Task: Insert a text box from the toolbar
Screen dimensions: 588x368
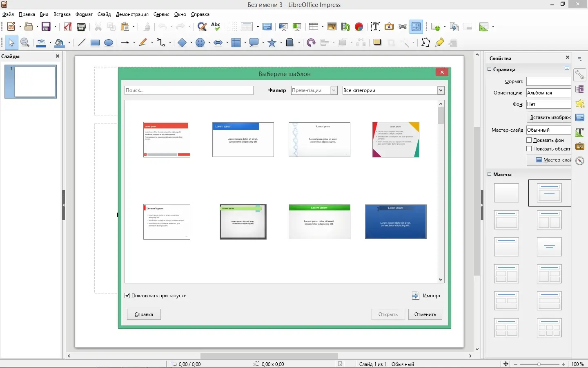Action: [x=375, y=27]
